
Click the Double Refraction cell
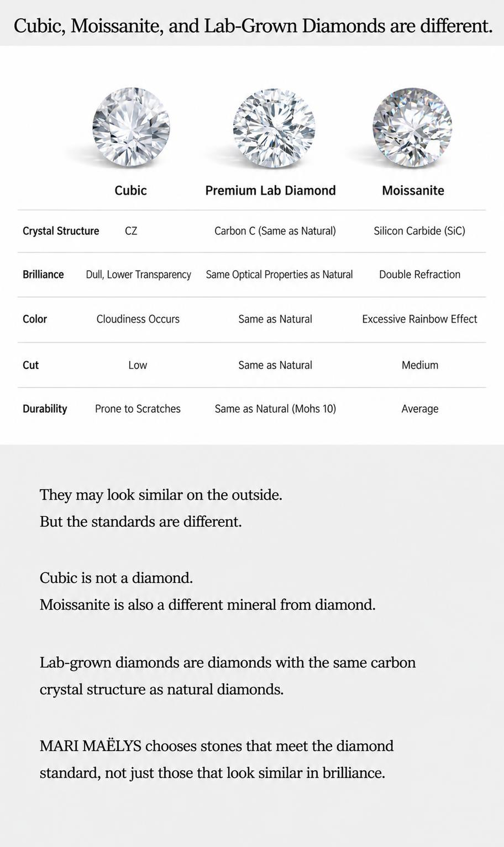pos(420,274)
